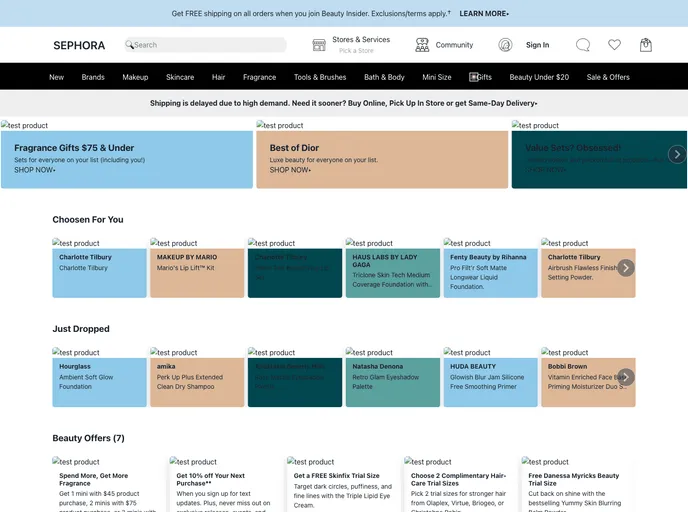Click the Sephora logo
This screenshot has height=512, width=688.
[x=79, y=45]
